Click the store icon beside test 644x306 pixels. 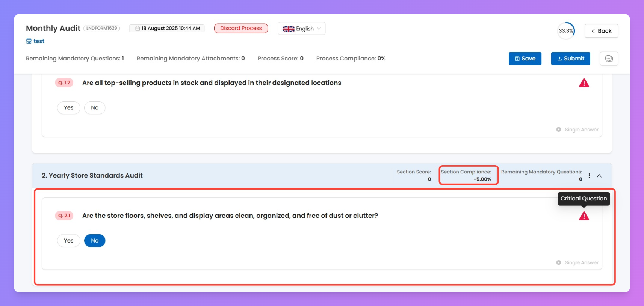(29, 41)
